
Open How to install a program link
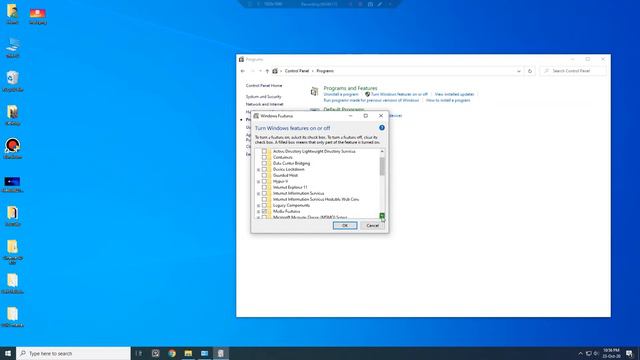click(448, 100)
